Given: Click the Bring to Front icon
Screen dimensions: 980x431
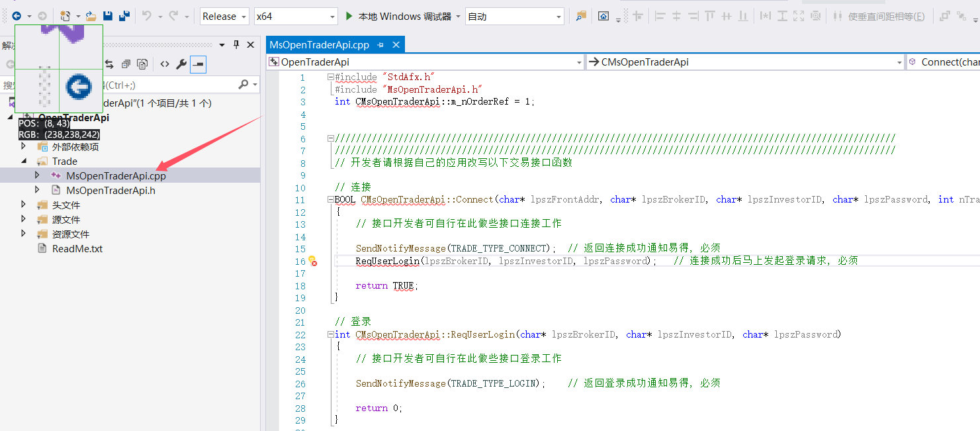Looking at the screenshot, I should pos(944,16).
